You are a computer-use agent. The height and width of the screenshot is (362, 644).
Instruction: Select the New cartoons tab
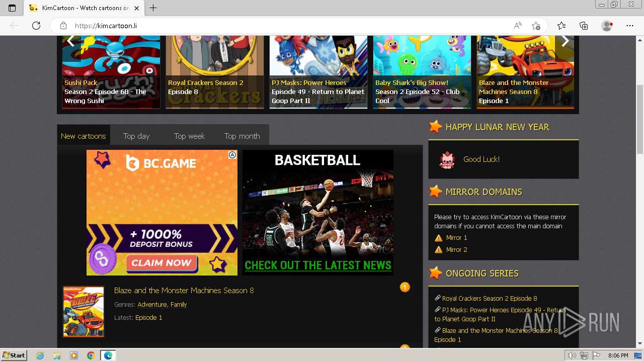[x=84, y=136]
